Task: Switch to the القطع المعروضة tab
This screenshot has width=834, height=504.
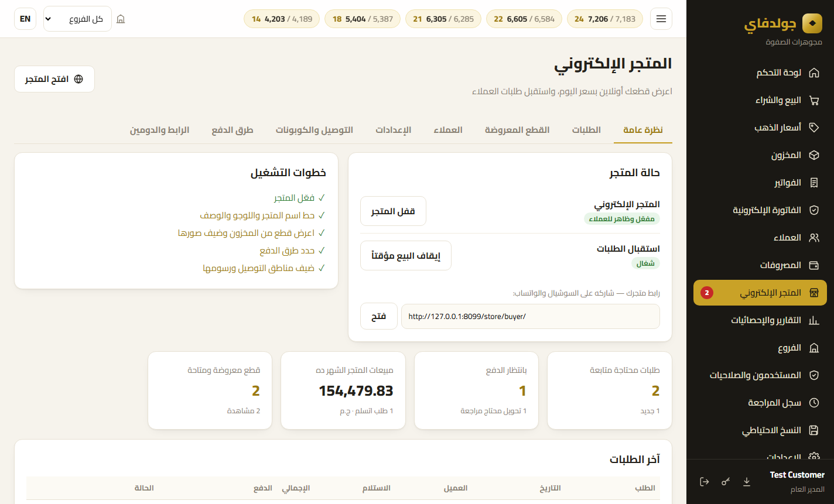Action: (x=517, y=129)
